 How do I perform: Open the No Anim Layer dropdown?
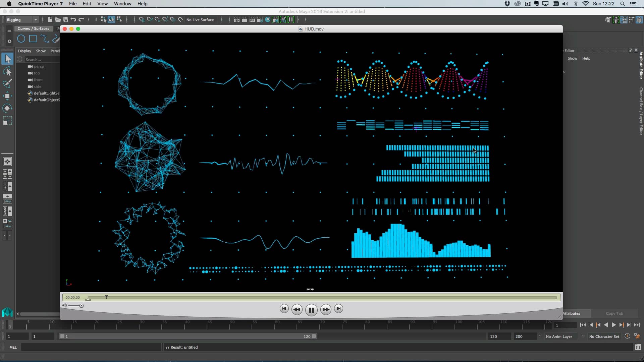pos(560,337)
